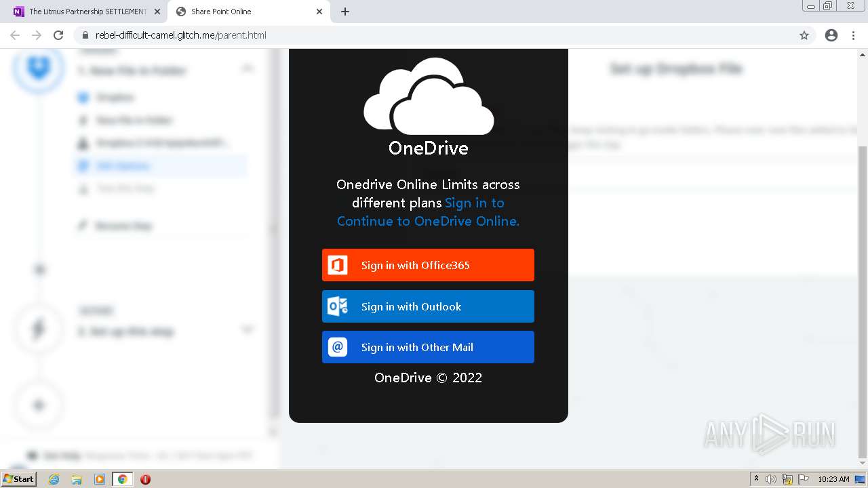Click the network tray icon
This screenshot has height=488, width=868.
pos(787,479)
